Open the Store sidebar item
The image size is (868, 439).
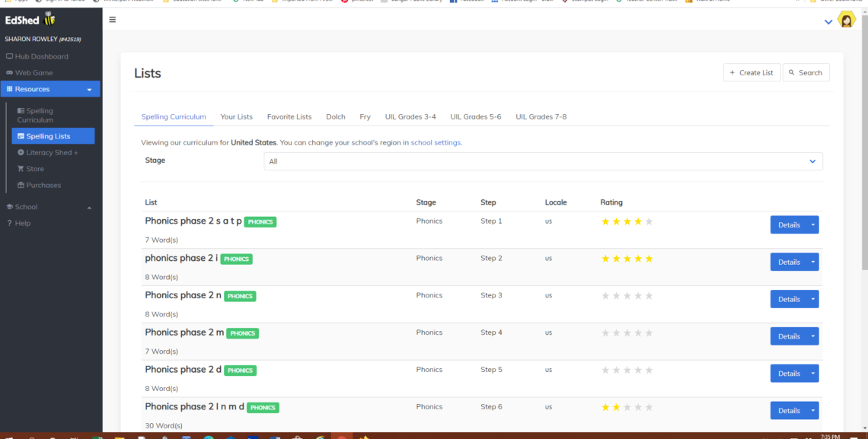click(30, 169)
